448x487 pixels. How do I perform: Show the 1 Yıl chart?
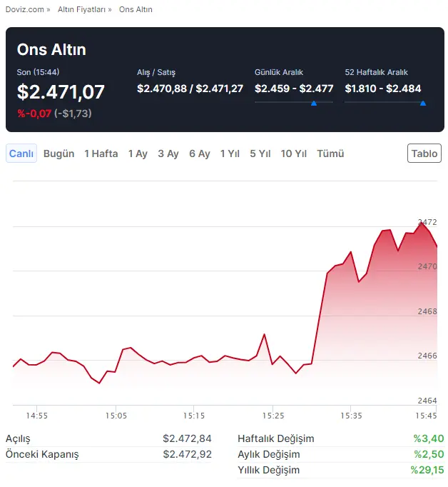tap(230, 154)
